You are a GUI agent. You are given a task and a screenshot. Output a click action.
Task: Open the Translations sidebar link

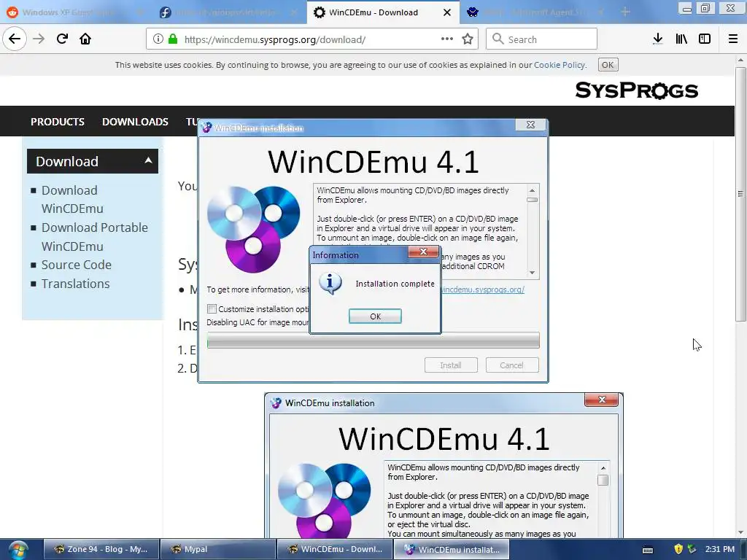75,284
